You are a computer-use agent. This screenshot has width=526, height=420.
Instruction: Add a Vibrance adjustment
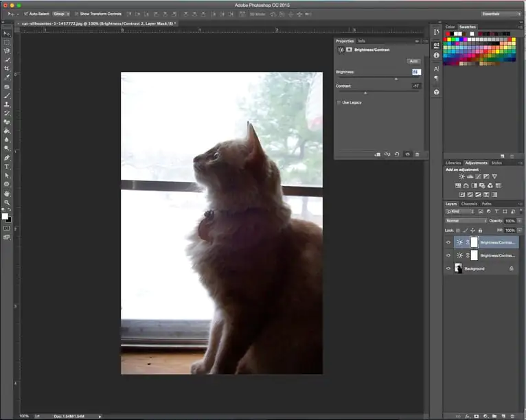tap(494, 176)
